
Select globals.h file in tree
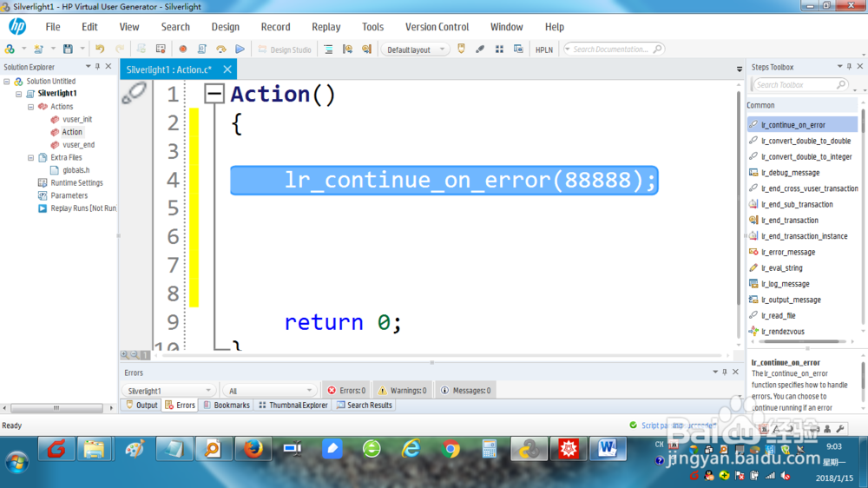(x=76, y=170)
